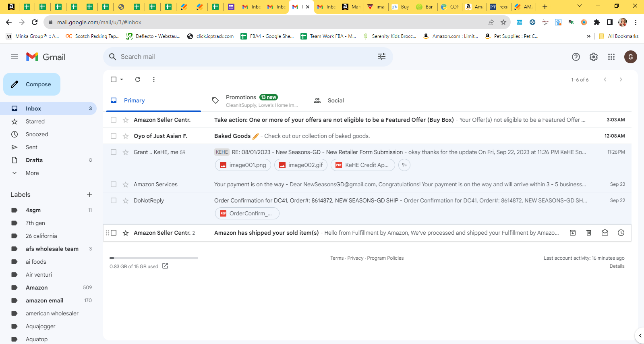
Task: Switch to the Social tab
Action: point(356,100)
